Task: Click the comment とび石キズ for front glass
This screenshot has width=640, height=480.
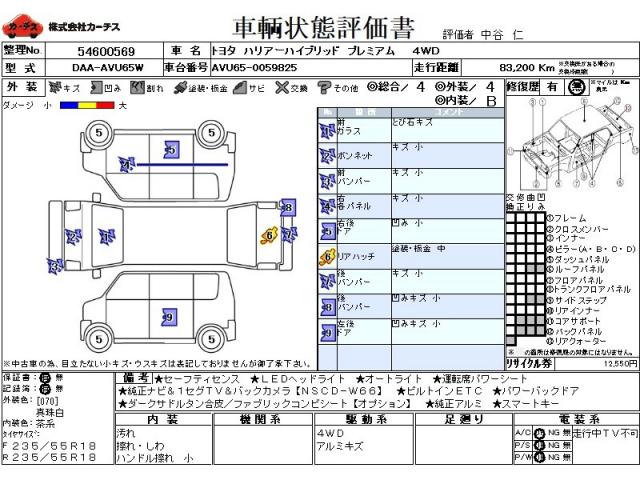Action: pos(412,122)
